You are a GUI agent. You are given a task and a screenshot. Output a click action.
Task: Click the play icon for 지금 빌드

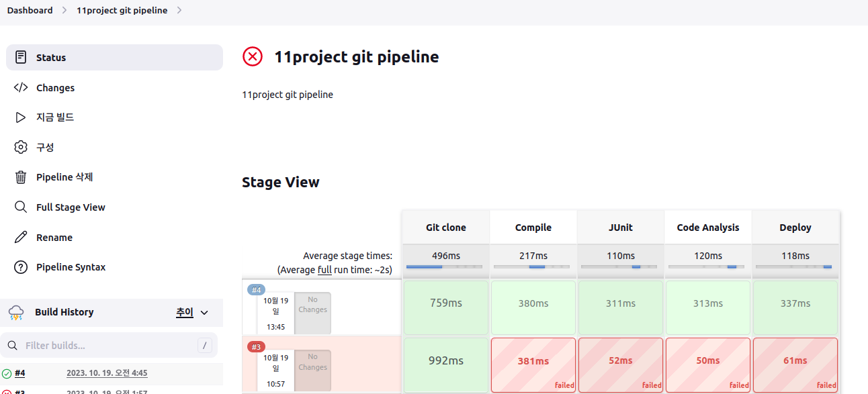pyautogui.click(x=21, y=117)
